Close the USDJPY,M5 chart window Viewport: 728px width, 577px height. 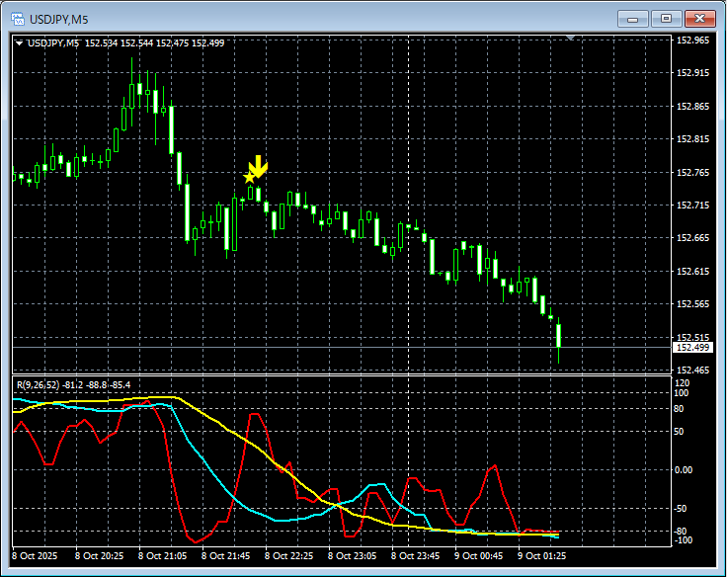point(699,19)
